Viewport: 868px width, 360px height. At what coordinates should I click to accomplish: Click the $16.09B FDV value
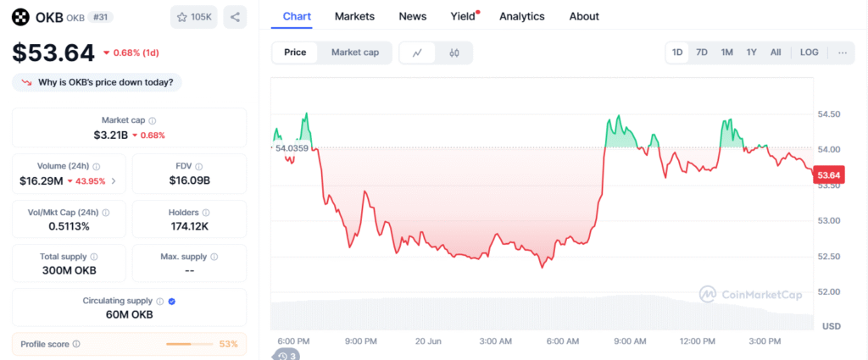(x=189, y=180)
